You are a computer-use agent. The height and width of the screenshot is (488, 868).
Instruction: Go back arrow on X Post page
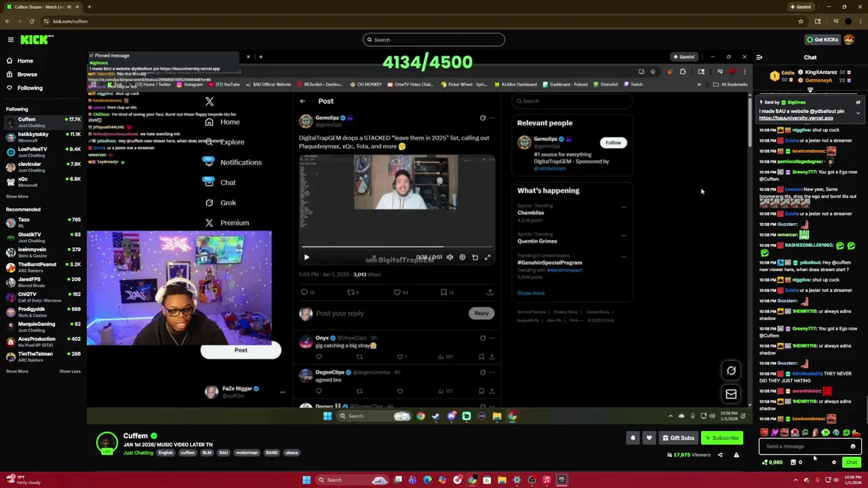[x=302, y=102]
